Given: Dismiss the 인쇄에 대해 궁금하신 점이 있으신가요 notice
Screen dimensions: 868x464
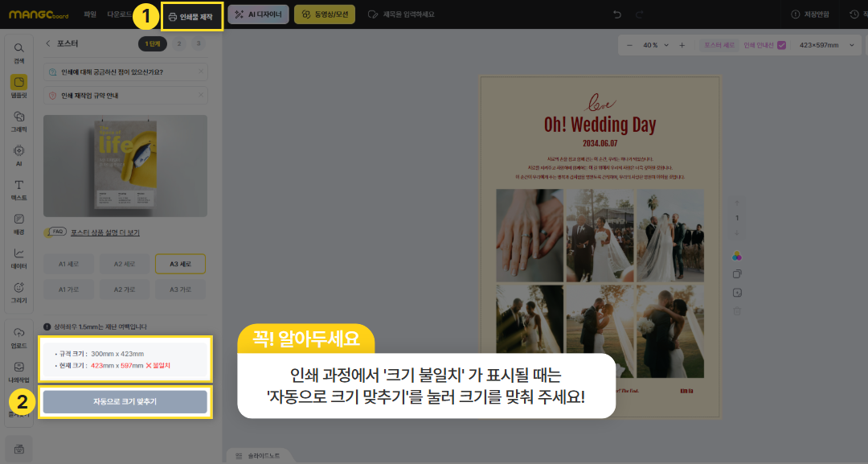Looking at the screenshot, I should tap(201, 72).
